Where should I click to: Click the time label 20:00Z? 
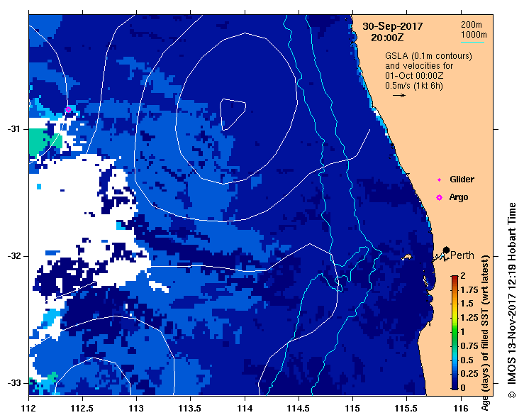[x=387, y=38]
